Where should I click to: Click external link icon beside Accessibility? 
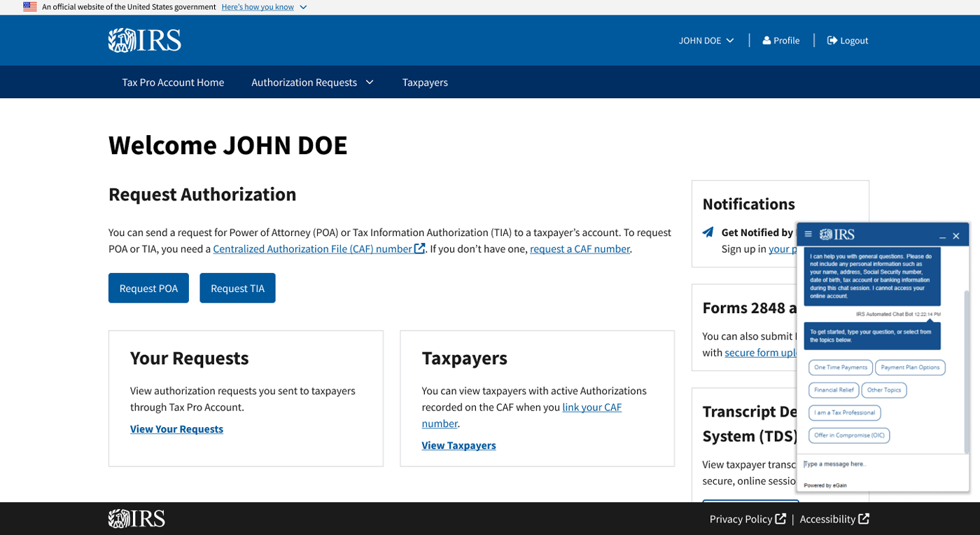[864, 519]
